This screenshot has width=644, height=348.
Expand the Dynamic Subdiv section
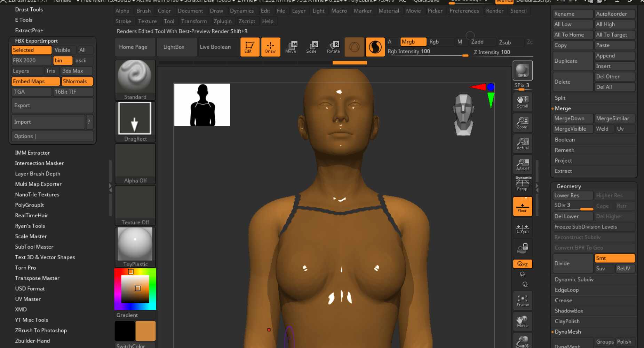[574, 279]
